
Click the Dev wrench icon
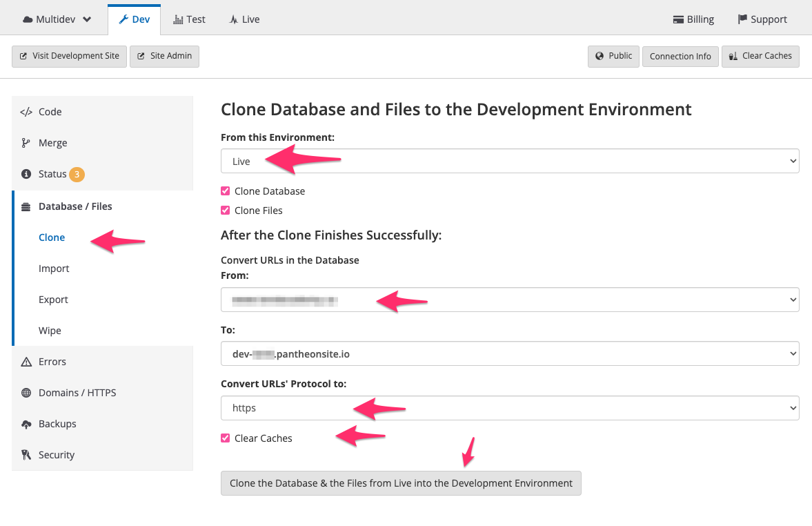pos(123,20)
